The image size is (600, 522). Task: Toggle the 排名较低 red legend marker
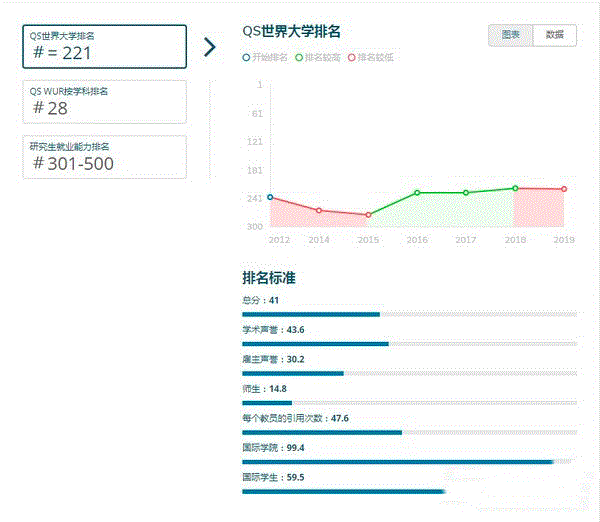pos(351,57)
